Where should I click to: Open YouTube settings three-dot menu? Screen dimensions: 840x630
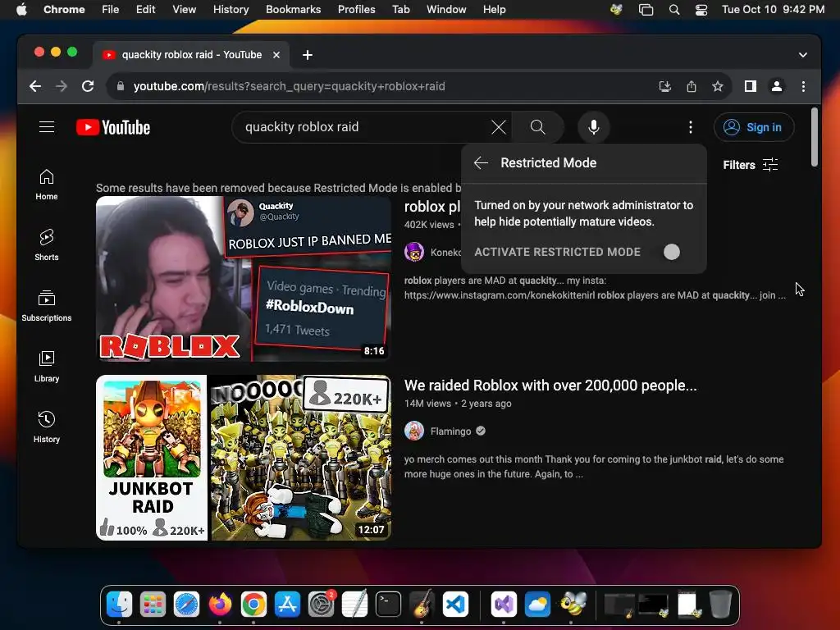[x=691, y=127]
